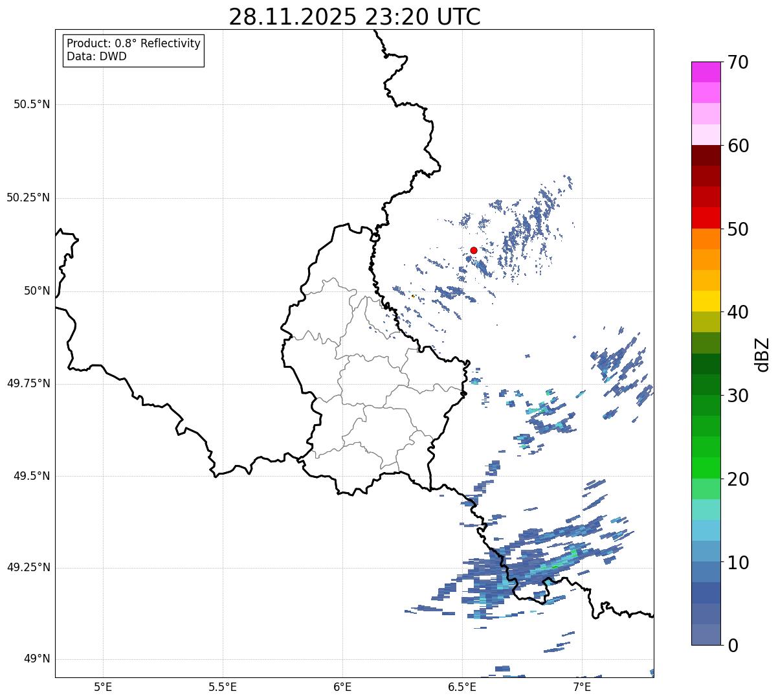Image resolution: width=778 pixels, height=700 pixels.
Task: Click the 'Product: 0.8° Reflectivity' label
Action: pyautogui.click(x=134, y=43)
